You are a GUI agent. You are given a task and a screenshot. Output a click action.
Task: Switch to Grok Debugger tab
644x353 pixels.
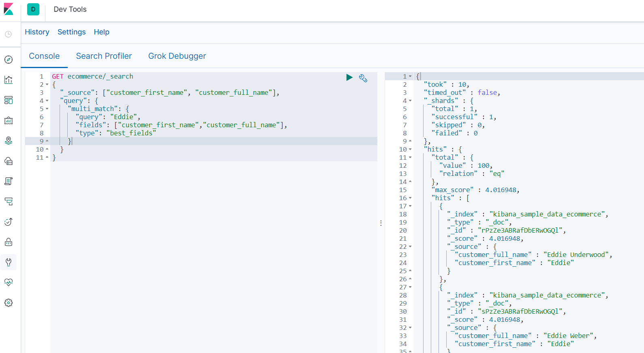pos(177,56)
